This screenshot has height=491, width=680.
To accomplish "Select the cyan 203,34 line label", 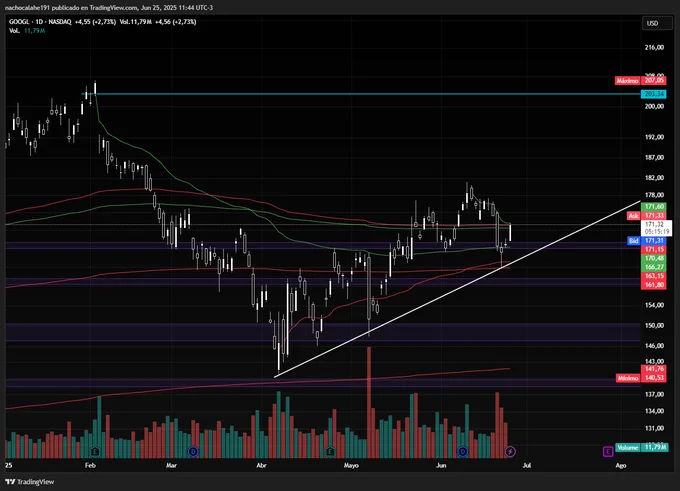I will 654,94.
